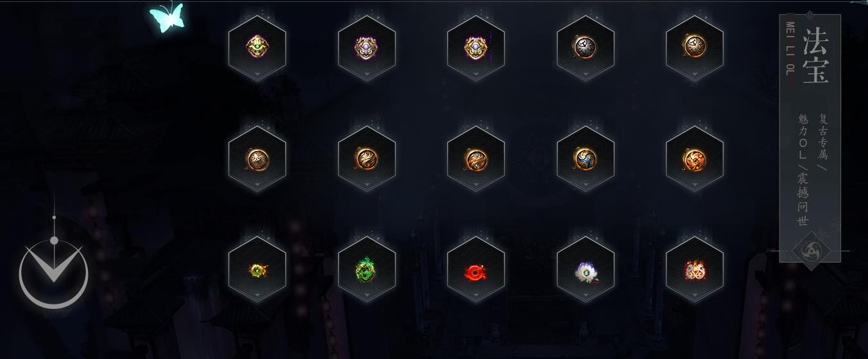Pick the bronze medallion with star emblem
Image resolution: width=868 pixels, height=359 pixels.
(x=257, y=159)
